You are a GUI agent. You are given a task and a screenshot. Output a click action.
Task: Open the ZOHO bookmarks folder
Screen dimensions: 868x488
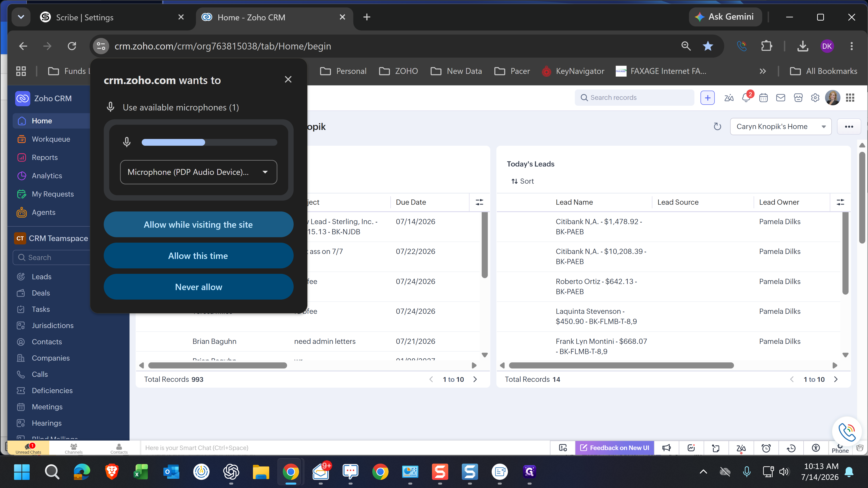[398, 71]
